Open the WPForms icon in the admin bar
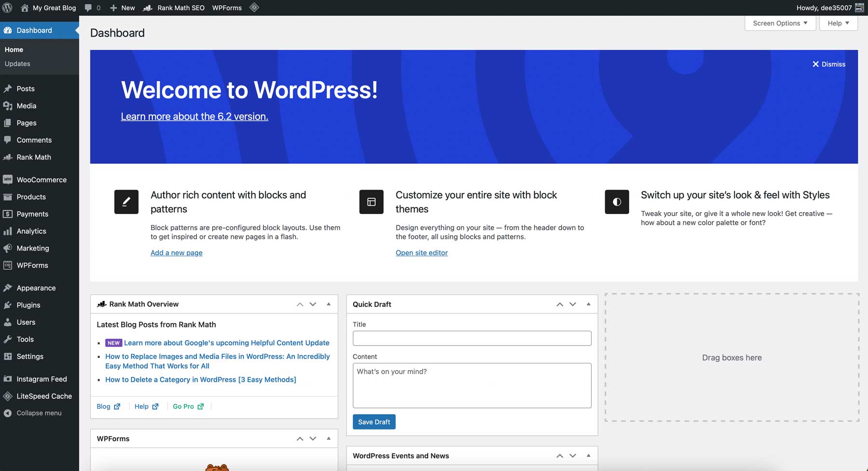Image resolution: width=868 pixels, height=471 pixels. pos(227,7)
